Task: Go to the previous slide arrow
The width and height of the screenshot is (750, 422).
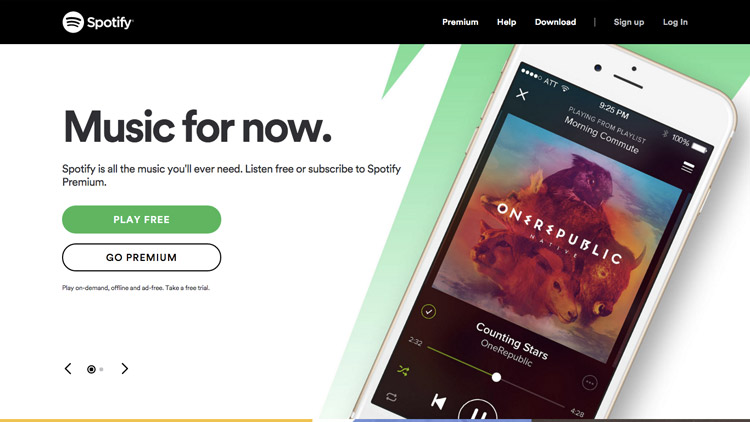Action: click(x=68, y=368)
